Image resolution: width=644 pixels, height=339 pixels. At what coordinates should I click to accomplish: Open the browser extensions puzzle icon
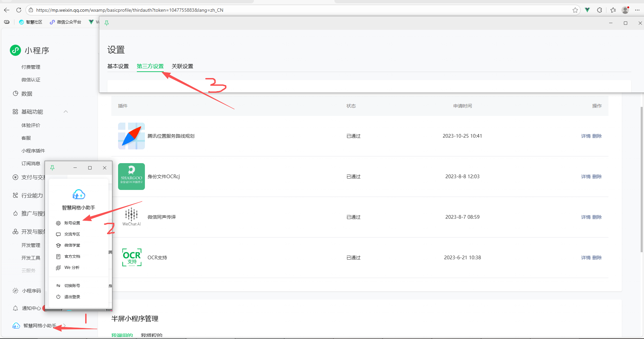pos(600,10)
